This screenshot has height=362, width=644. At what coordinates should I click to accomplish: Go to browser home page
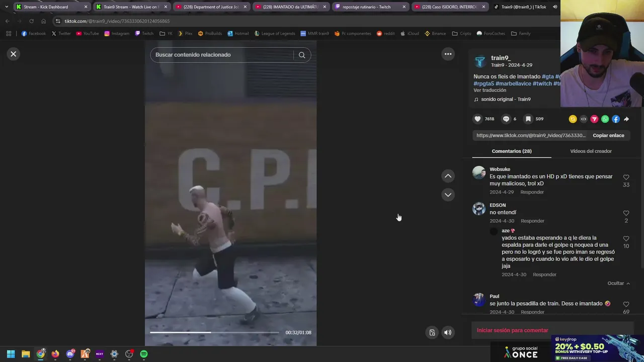click(x=43, y=21)
